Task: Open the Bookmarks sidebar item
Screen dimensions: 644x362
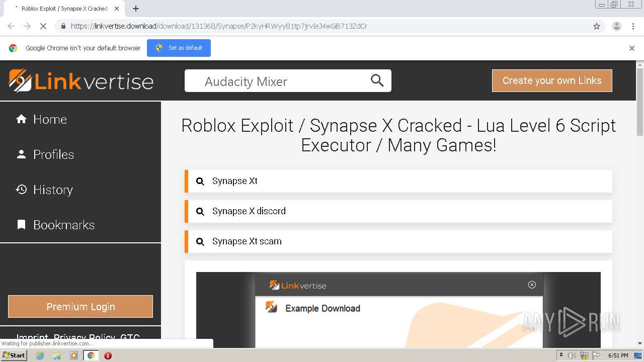Action: 80,225
